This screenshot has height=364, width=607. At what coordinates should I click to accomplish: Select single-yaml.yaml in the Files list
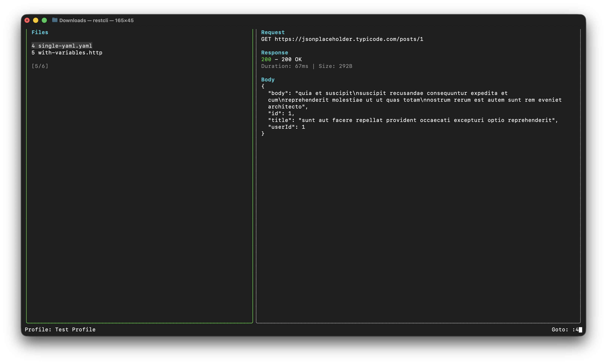click(62, 46)
